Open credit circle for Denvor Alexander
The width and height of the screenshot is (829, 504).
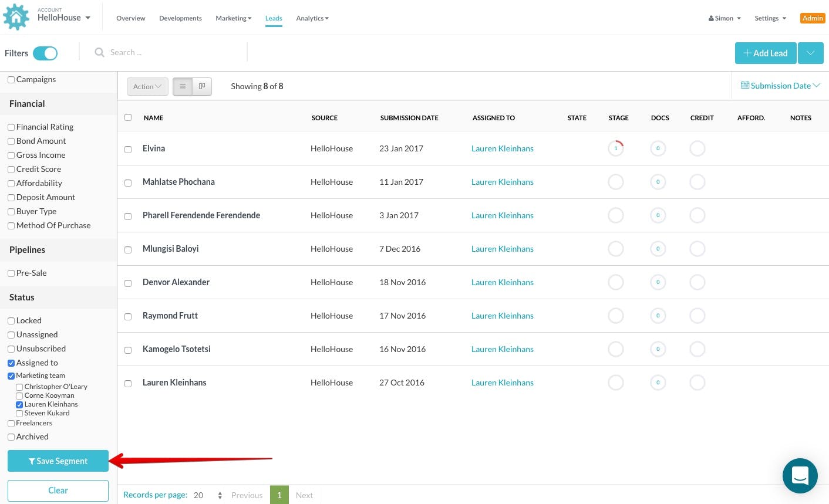697,282
